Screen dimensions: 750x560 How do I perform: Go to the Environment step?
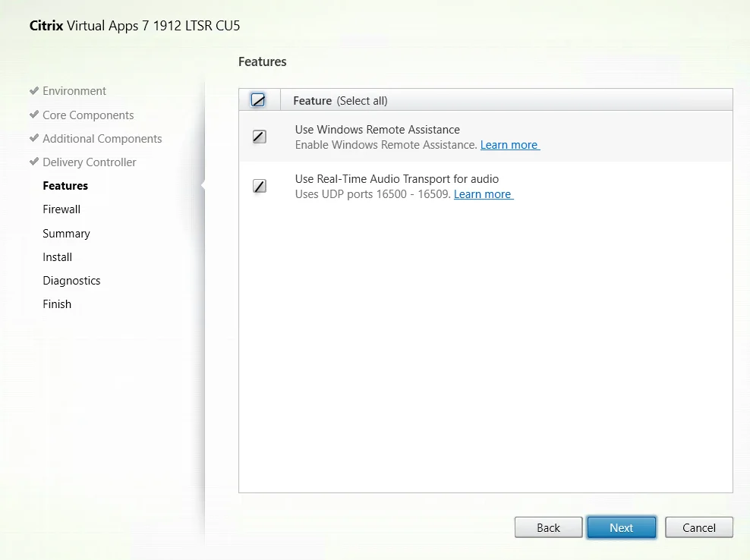point(74,91)
